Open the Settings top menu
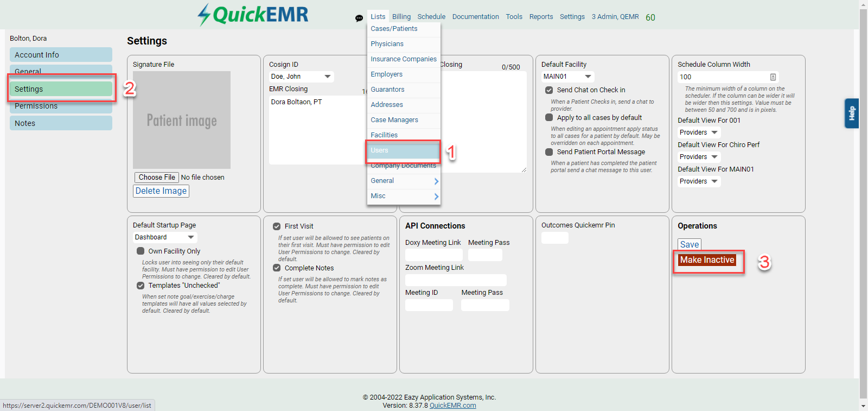This screenshot has width=868, height=411. [572, 17]
